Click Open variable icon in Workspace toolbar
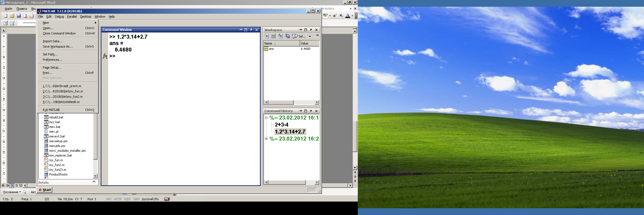 (274, 36)
